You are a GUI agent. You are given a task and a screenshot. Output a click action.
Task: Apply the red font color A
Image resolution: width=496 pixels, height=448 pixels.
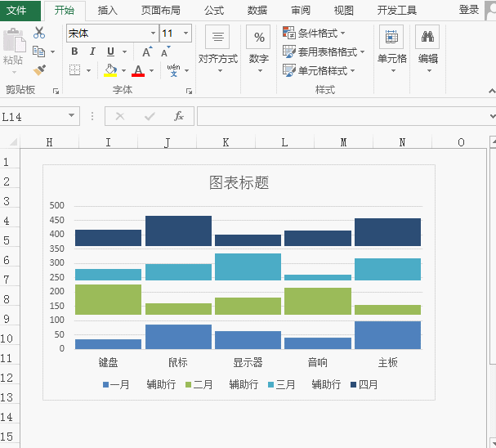pyautogui.click(x=138, y=70)
